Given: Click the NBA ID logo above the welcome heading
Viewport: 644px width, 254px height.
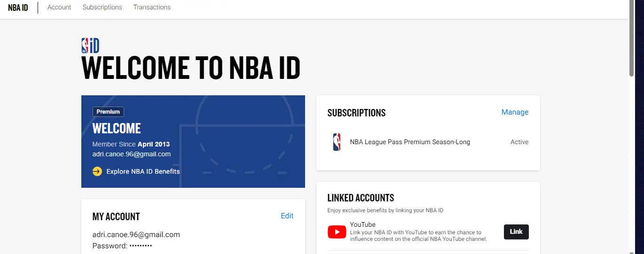Looking at the screenshot, I should point(90,46).
